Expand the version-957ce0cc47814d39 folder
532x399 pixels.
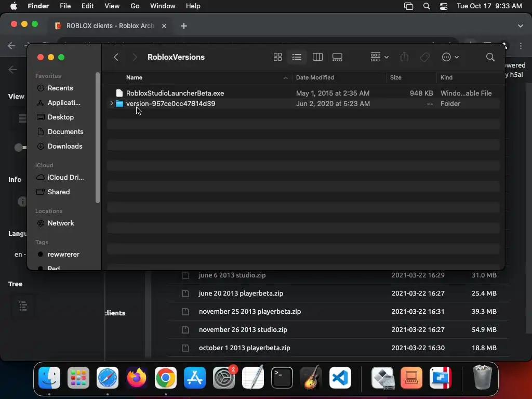point(112,103)
